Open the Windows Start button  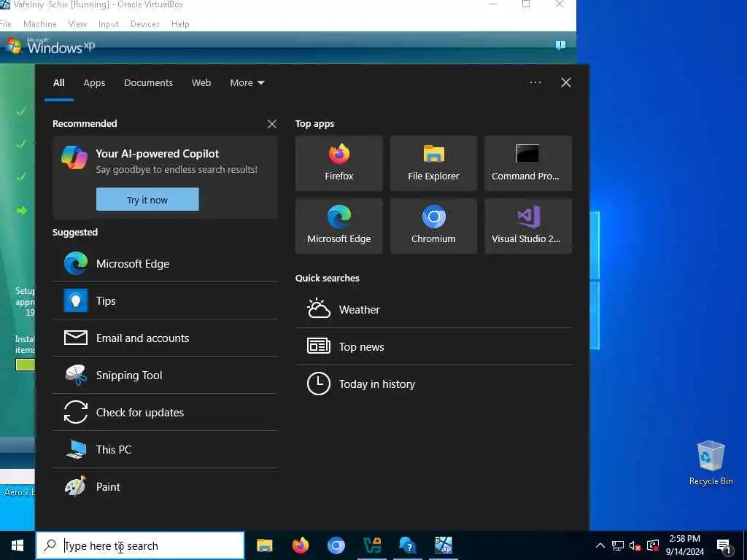click(x=18, y=545)
